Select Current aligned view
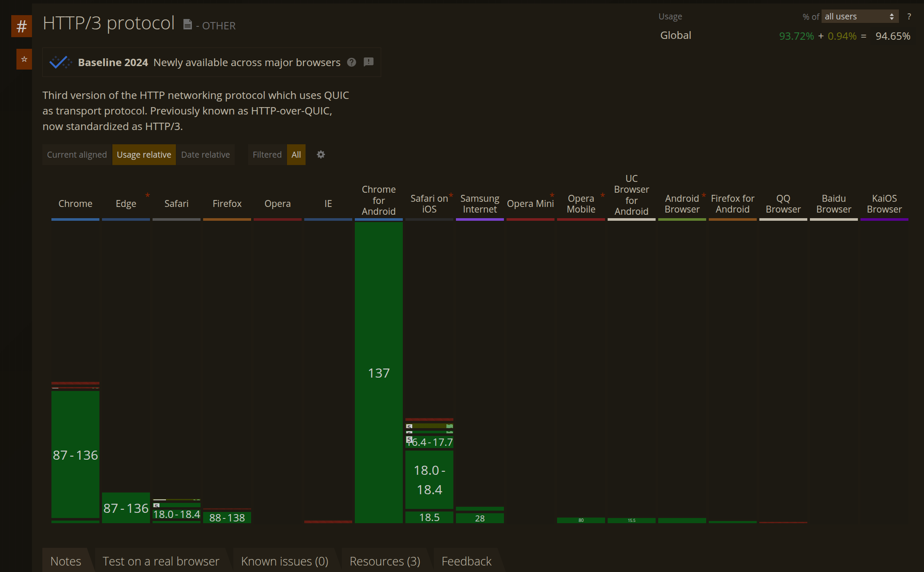The image size is (924, 572). tap(77, 155)
